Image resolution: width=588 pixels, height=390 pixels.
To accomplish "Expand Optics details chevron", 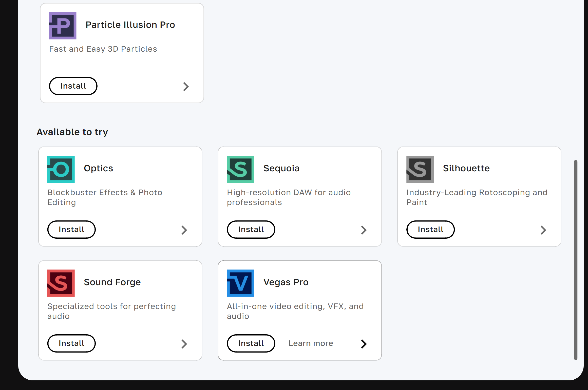I will point(184,230).
